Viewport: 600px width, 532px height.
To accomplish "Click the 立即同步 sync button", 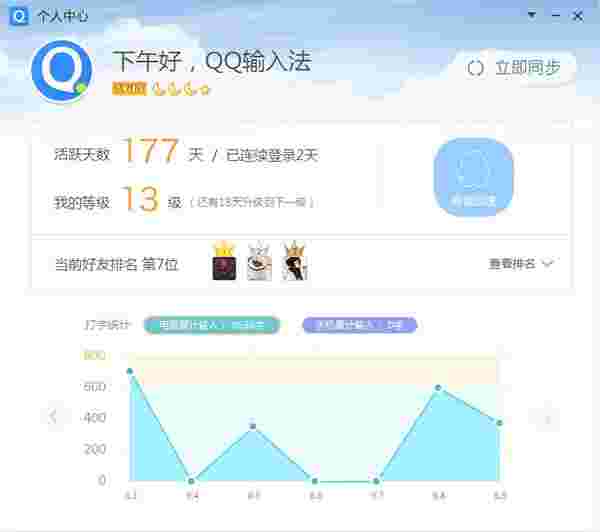I will [514, 68].
